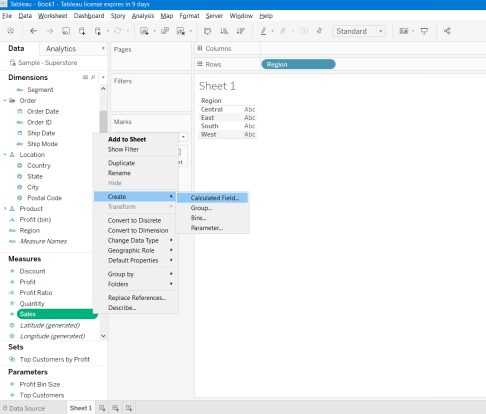Click the Save icon in toolbar
The height and width of the screenshot is (414, 486).
[66, 31]
